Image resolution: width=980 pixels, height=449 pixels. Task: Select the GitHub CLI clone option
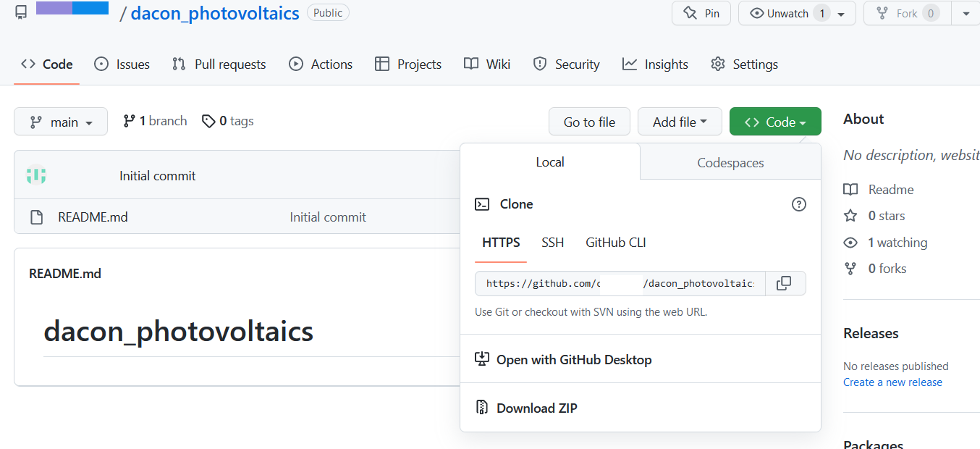(616, 243)
